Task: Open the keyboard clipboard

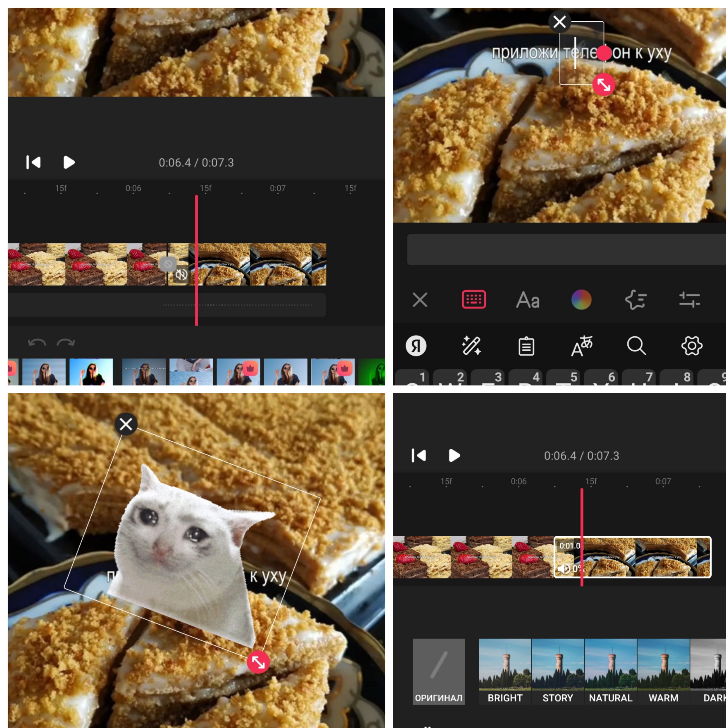Action: coord(526,346)
